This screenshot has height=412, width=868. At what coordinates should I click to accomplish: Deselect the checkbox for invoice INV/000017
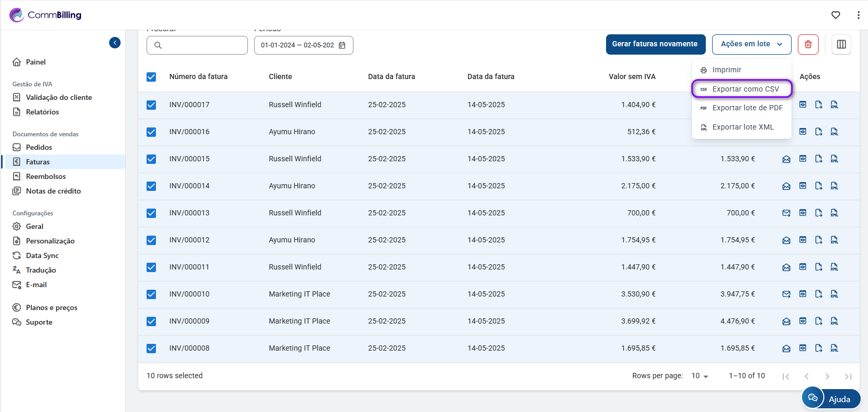[x=151, y=105]
